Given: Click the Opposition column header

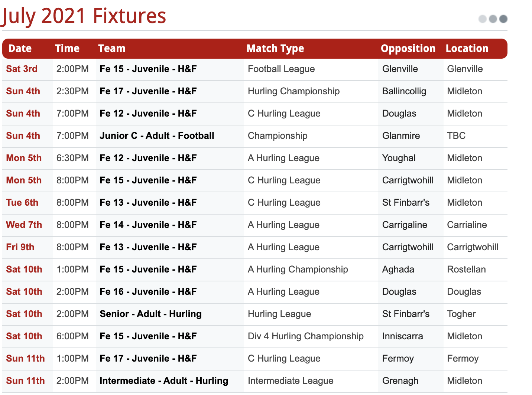Looking at the screenshot, I should coord(408,48).
